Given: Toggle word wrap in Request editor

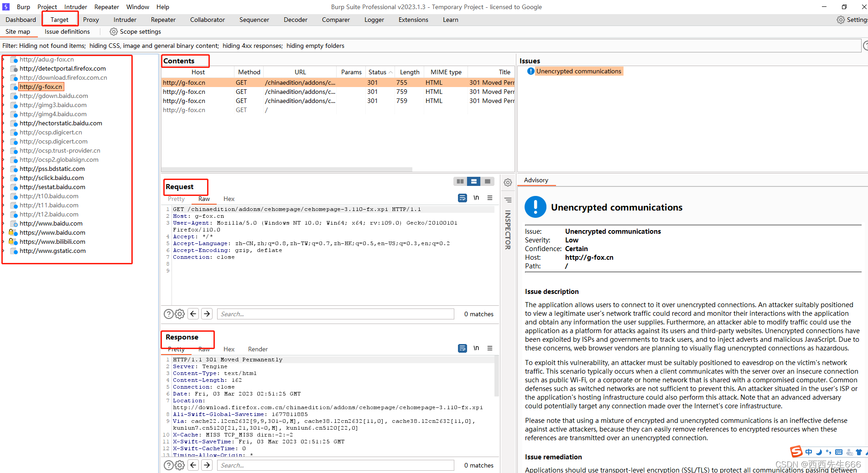Looking at the screenshot, I should click(x=463, y=198).
